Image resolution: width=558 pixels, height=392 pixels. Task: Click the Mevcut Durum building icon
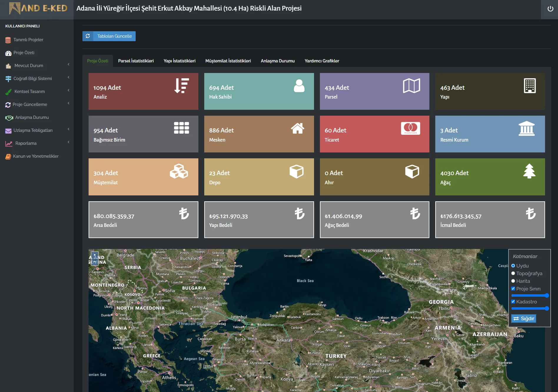click(x=9, y=66)
